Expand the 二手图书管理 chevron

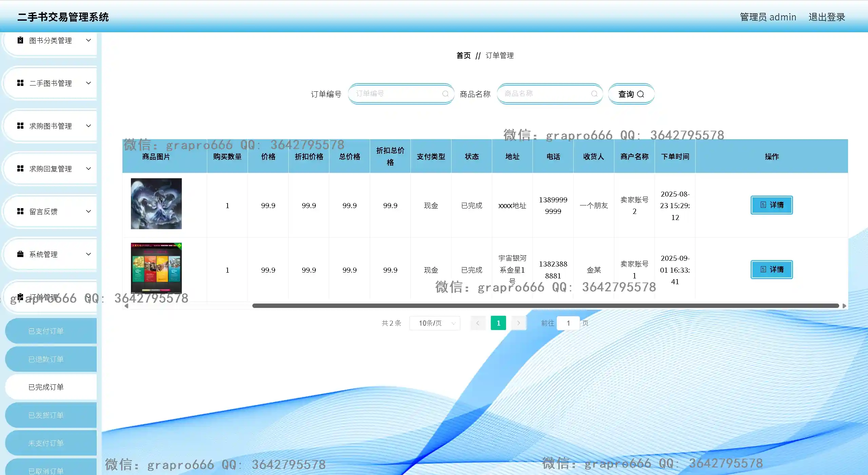coord(89,83)
